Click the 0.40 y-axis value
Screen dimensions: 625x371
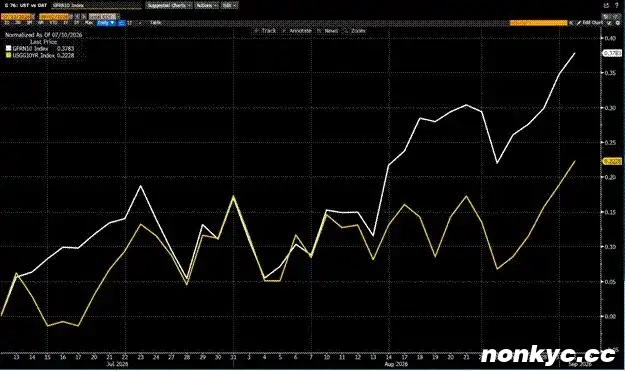(610, 38)
